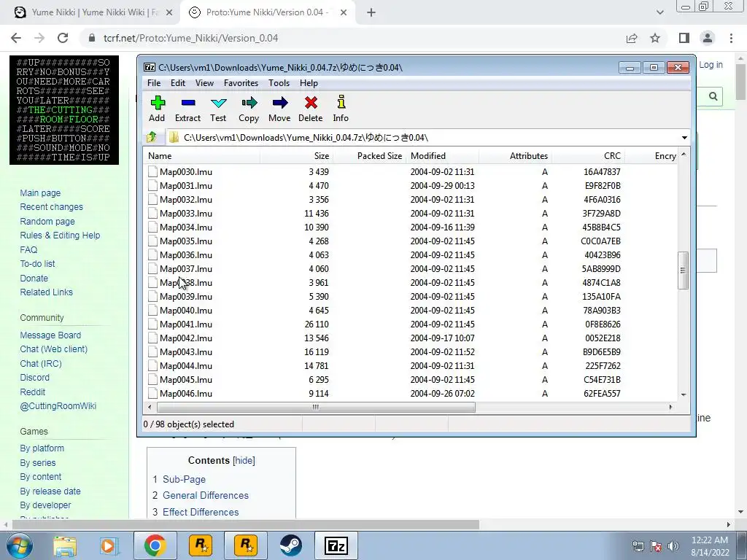
Task: Click the Log in link
Action: click(711, 65)
